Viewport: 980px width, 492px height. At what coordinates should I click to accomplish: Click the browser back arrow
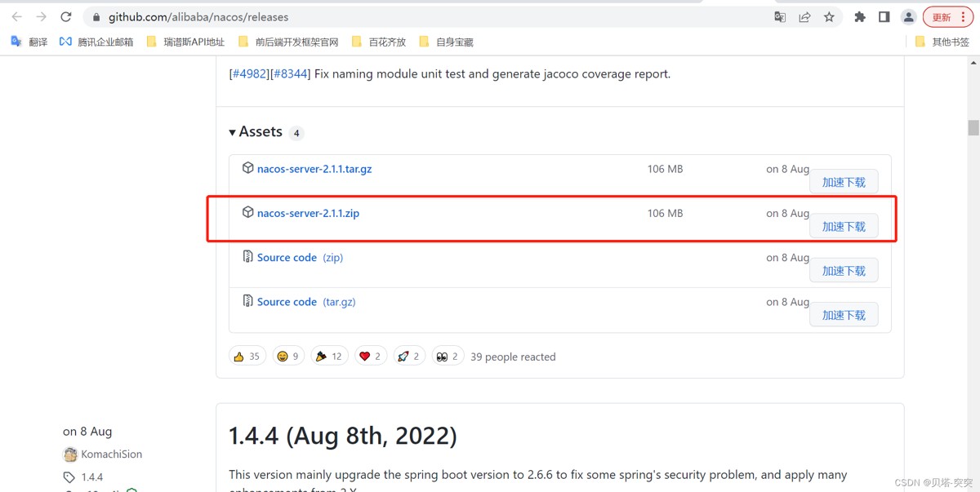click(x=17, y=17)
